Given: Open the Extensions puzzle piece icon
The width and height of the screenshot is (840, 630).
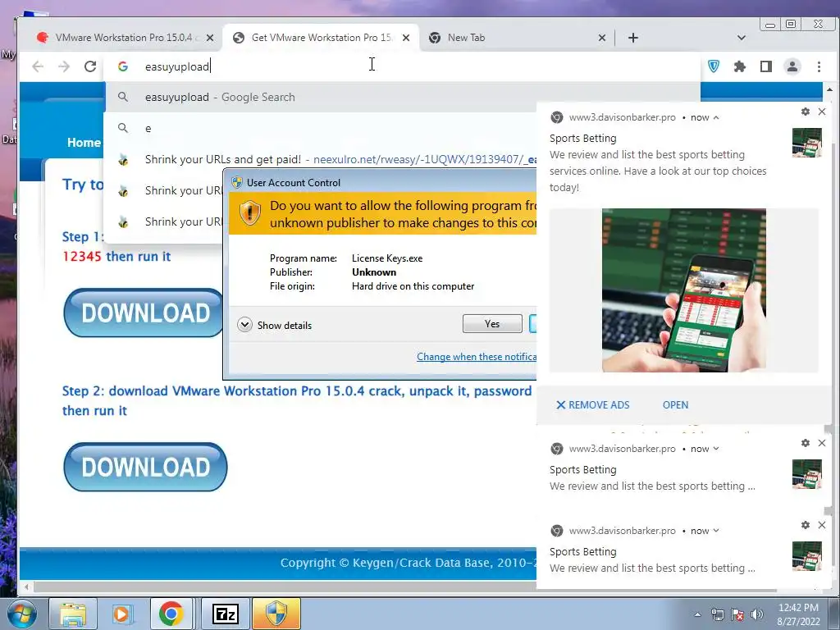Looking at the screenshot, I should (x=740, y=66).
